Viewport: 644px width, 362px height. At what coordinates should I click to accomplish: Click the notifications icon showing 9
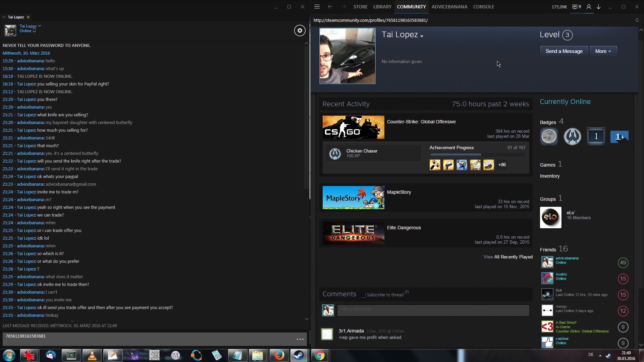[x=577, y=7]
